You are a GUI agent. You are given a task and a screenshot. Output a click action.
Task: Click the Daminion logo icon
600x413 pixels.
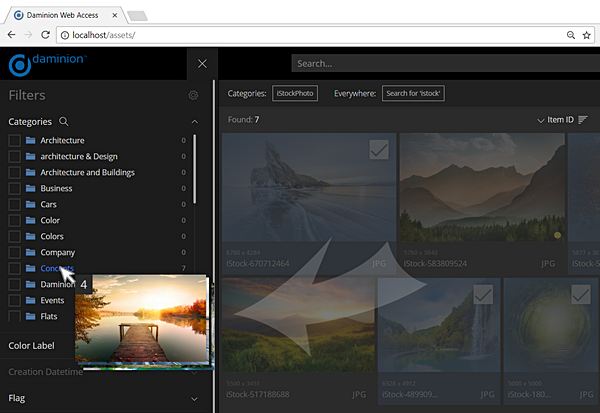[19, 65]
